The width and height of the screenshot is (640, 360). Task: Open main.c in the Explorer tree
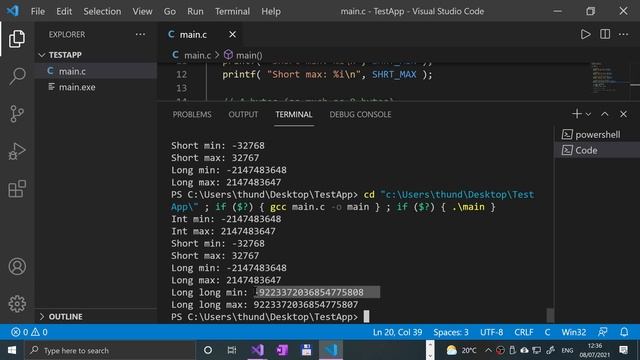[x=96, y=71]
